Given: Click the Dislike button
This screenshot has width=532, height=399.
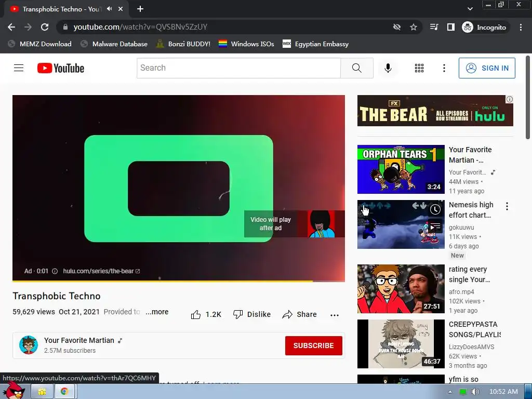Looking at the screenshot, I should pyautogui.click(x=252, y=314).
